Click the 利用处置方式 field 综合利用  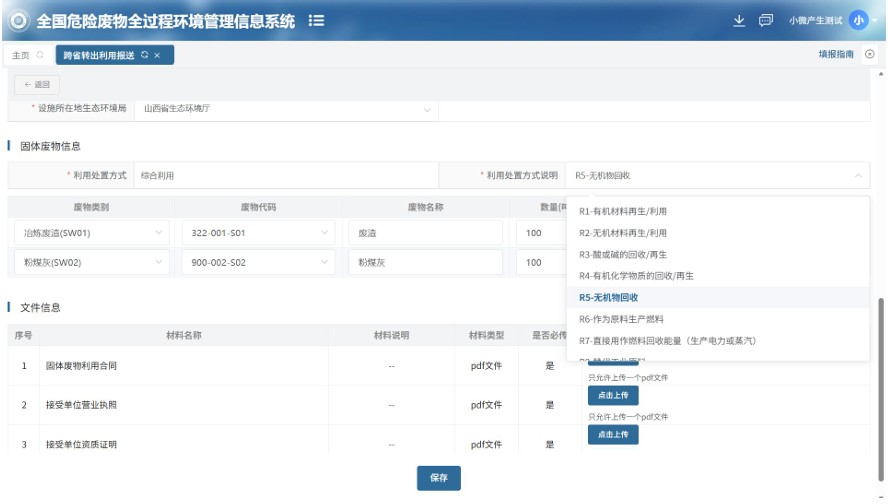(286, 176)
